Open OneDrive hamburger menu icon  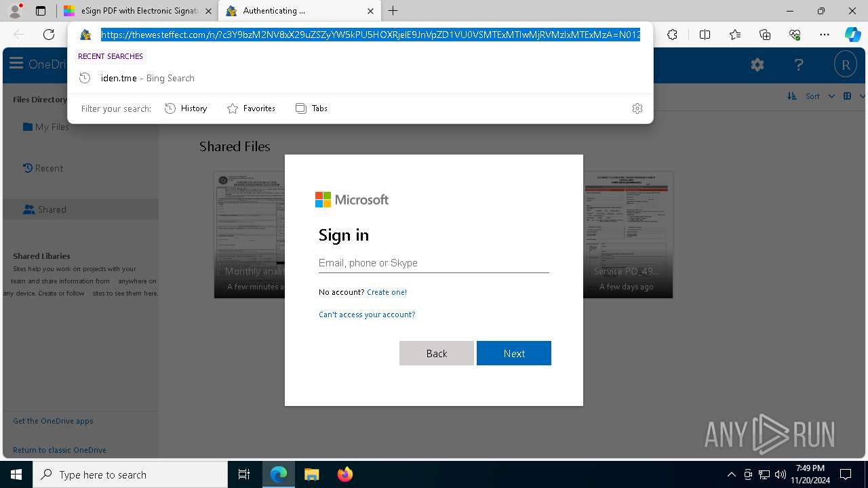16,64
